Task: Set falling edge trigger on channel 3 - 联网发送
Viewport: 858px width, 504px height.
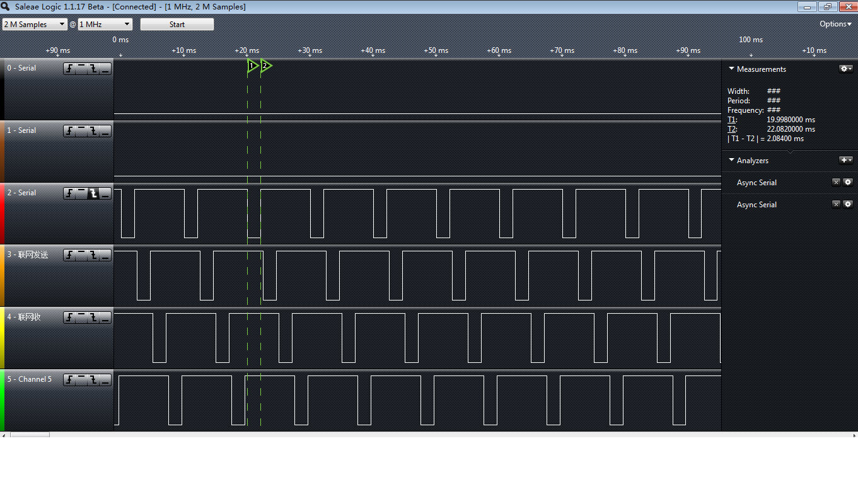Action: [93, 255]
